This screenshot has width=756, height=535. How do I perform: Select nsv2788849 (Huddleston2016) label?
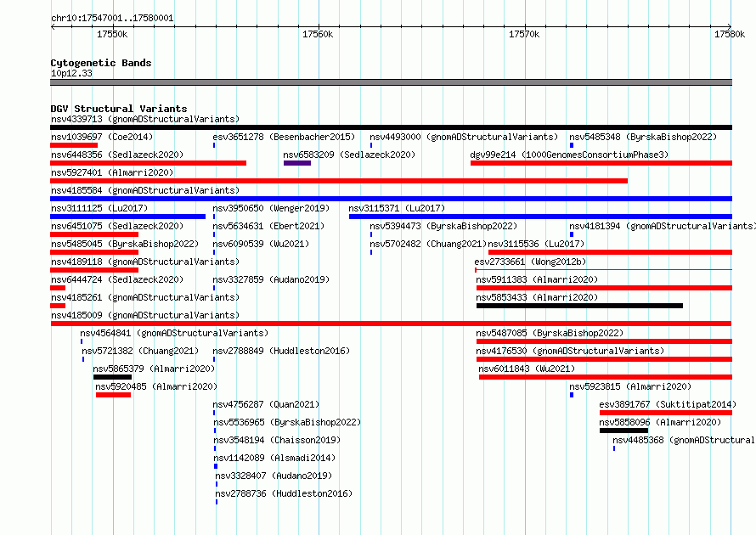[281, 351]
